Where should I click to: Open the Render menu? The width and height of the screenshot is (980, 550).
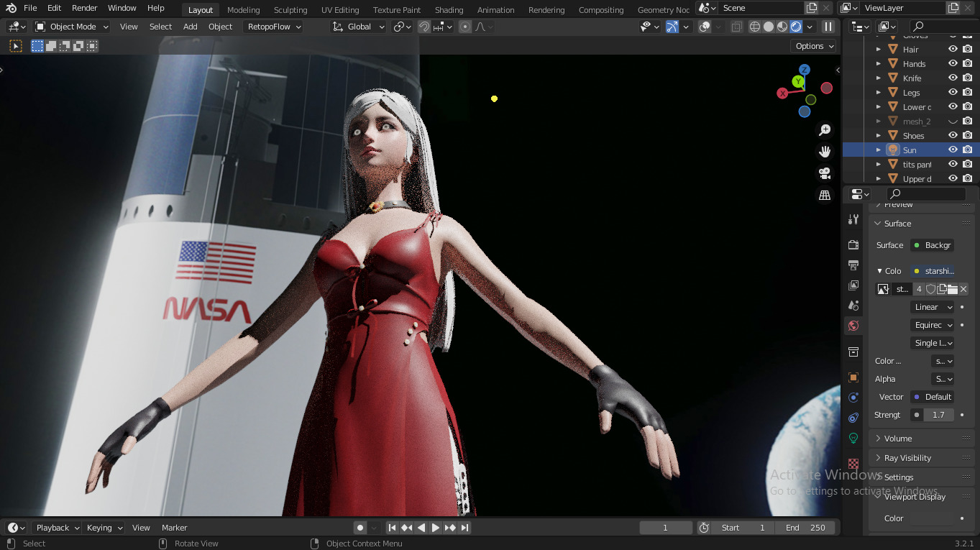[x=85, y=8]
